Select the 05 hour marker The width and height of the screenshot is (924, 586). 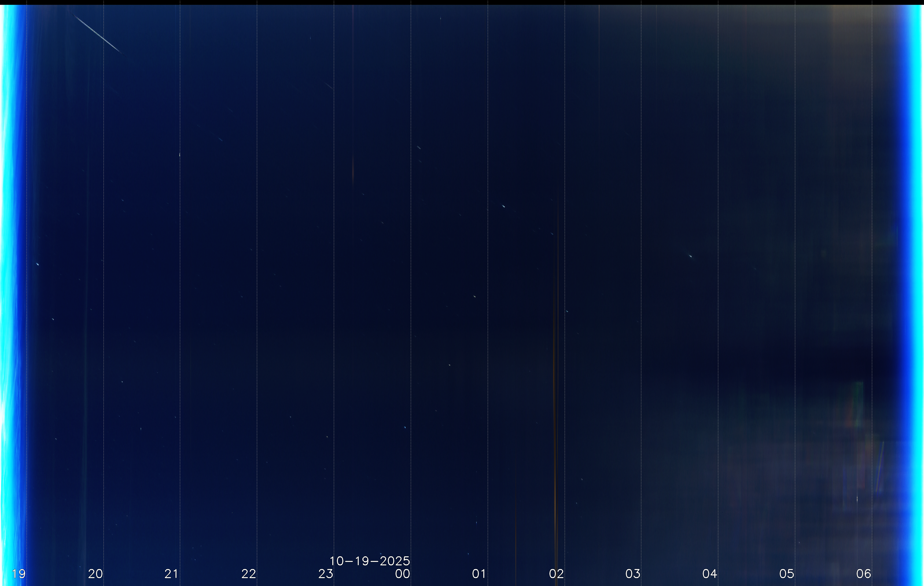(787, 574)
